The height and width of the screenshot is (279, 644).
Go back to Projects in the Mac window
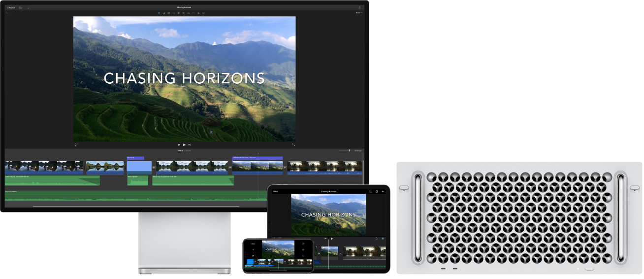(11, 8)
